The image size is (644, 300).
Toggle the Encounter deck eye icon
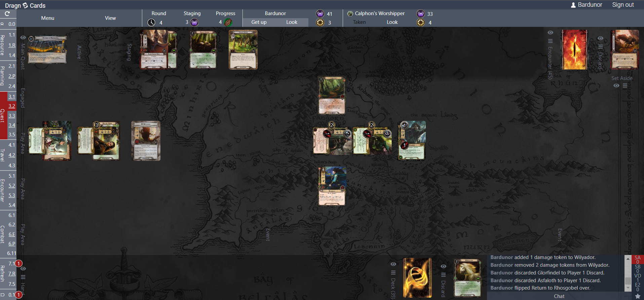click(550, 33)
